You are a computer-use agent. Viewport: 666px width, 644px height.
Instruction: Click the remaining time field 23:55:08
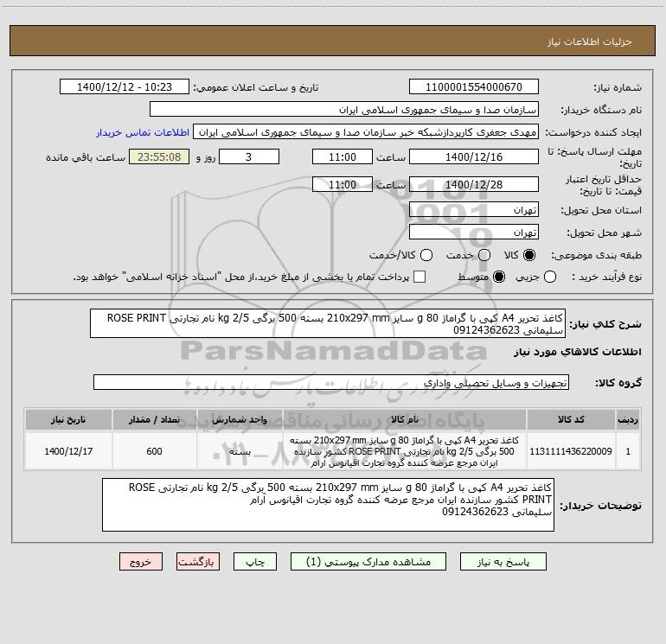[x=159, y=156]
